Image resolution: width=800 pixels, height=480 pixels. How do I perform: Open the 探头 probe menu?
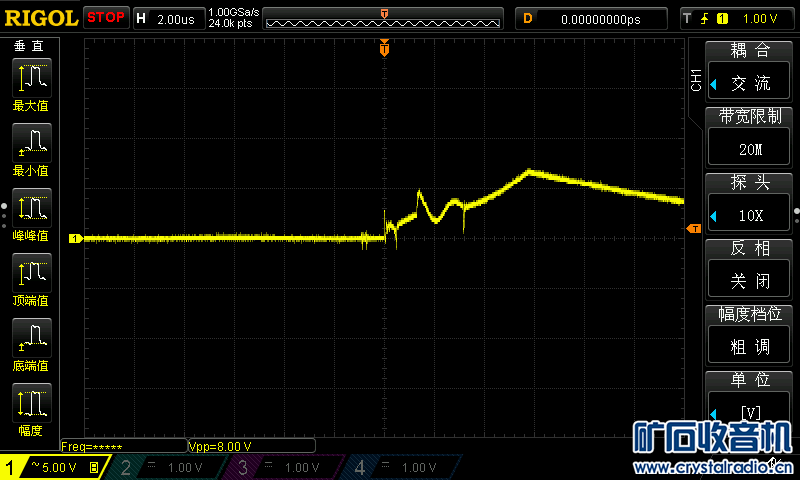(749, 182)
